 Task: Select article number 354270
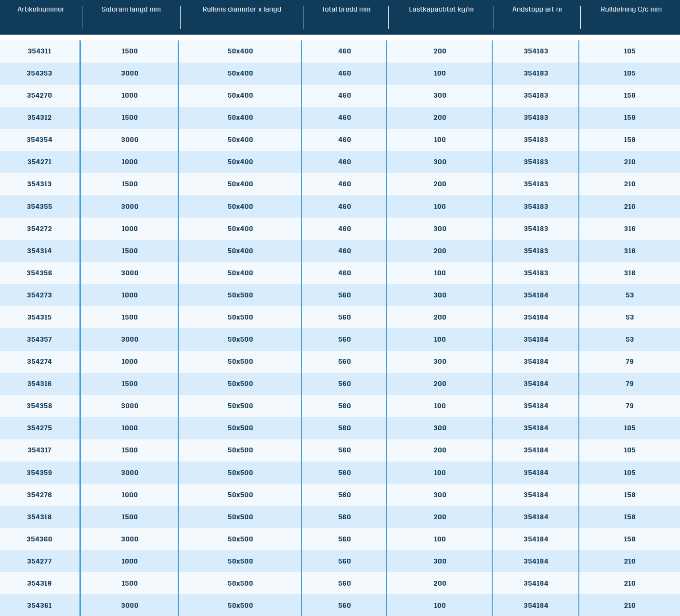[39, 95]
